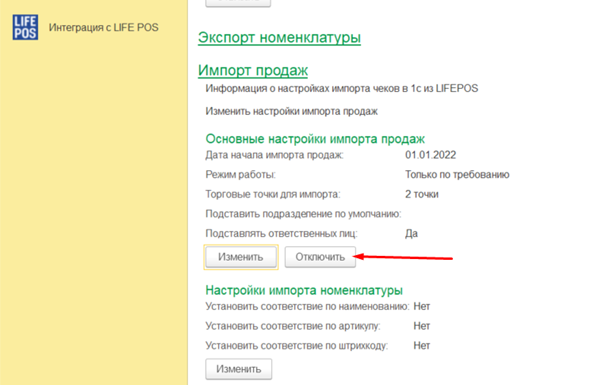Open the 'Экспорт номенклатуры' link

click(279, 38)
